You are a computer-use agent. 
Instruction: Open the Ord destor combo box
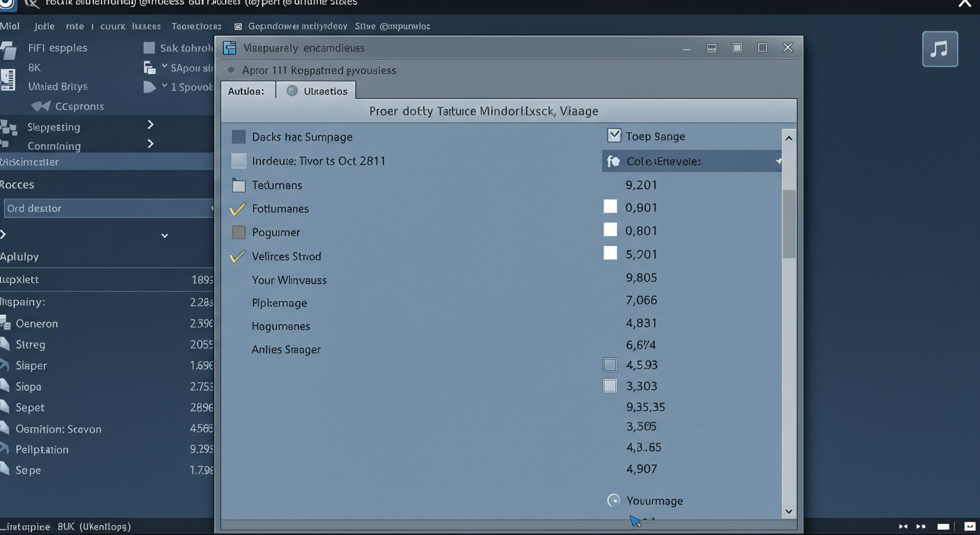(106, 208)
